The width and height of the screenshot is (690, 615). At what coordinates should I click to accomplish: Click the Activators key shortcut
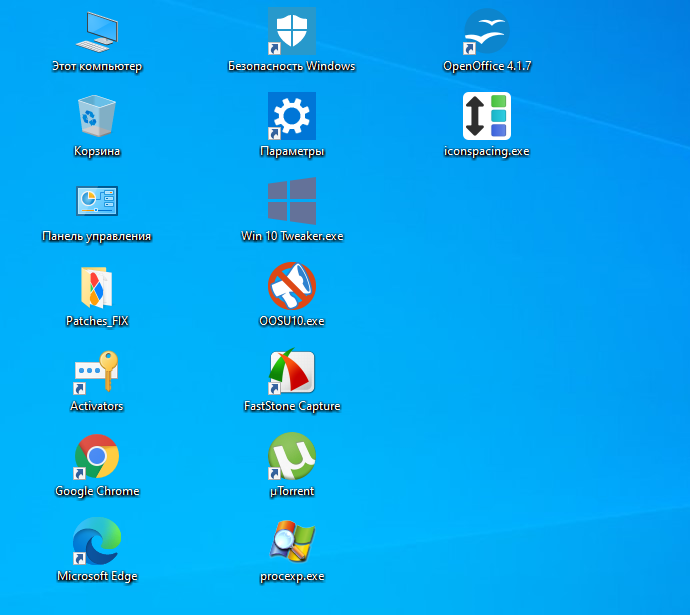97,372
